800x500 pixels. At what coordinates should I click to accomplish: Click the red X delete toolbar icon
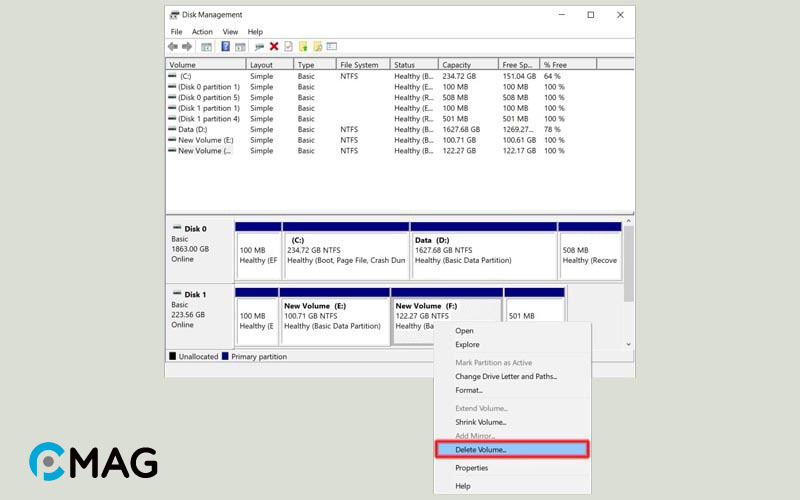point(274,47)
